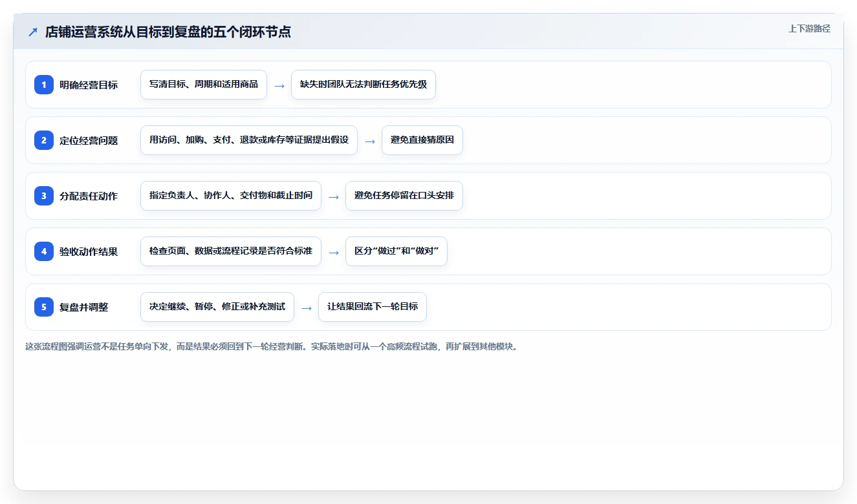Click the arrow before 避免任务停留在口头安排

tap(334, 196)
